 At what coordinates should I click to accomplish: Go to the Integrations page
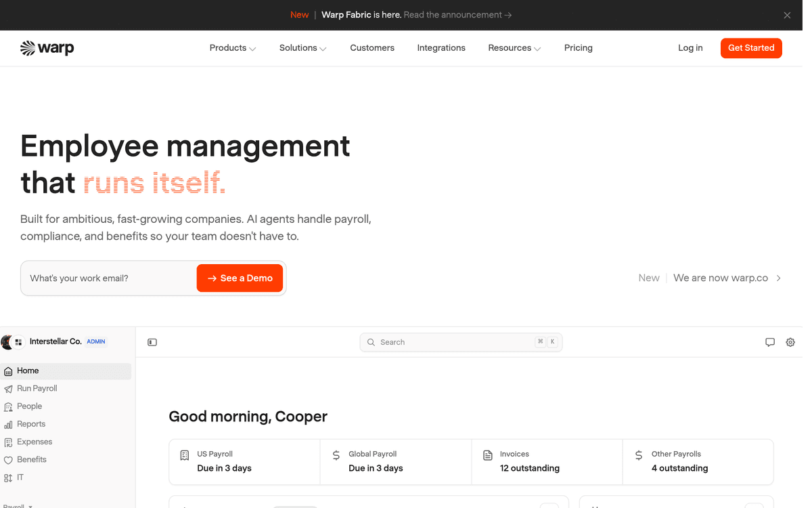tap(441, 48)
